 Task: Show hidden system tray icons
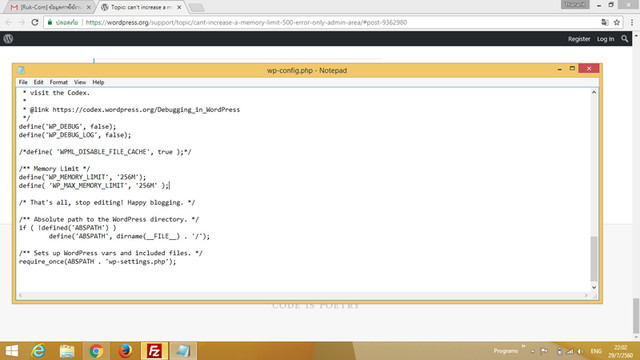point(533,351)
